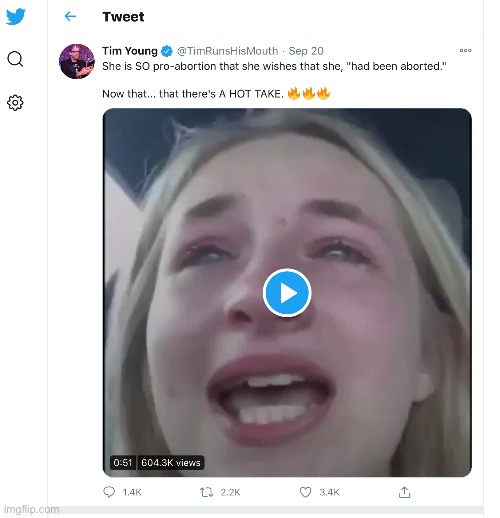Click the blue verified badge
500x518 pixels.
click(167, 51)
